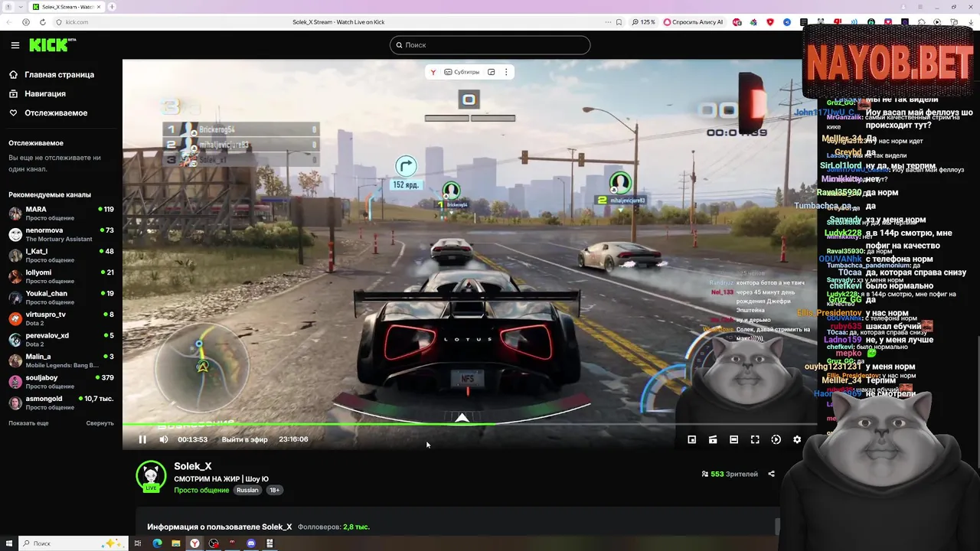Click the 18+ tag
Screen dimensions: 980x551
point(274,490)
